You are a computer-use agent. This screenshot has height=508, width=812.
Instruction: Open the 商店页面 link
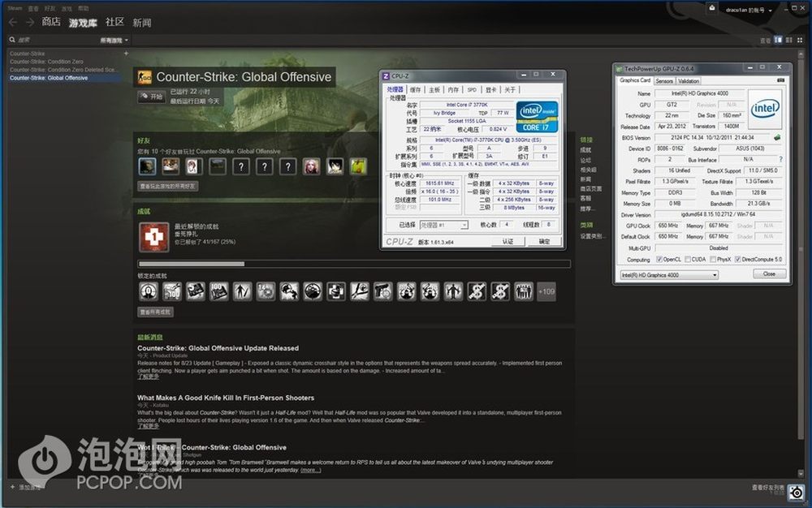click(x=591, y=189)
